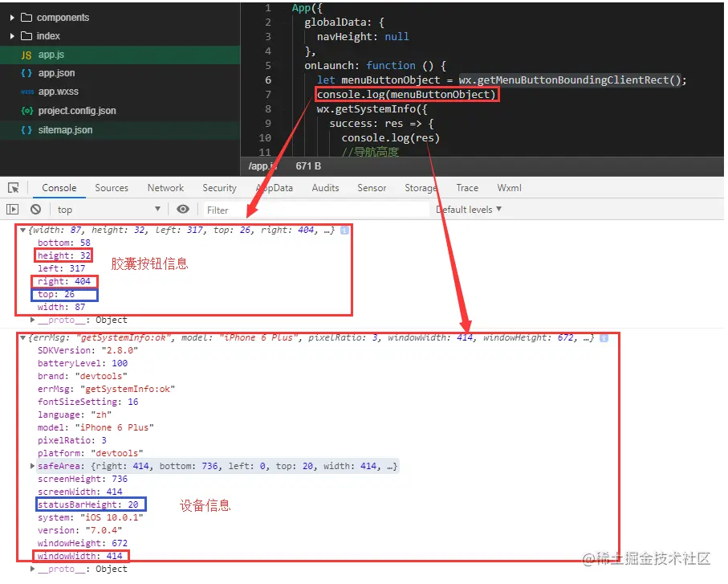
Task: Click the 'windowHeight: 672' entry
Action: point(83,543)
